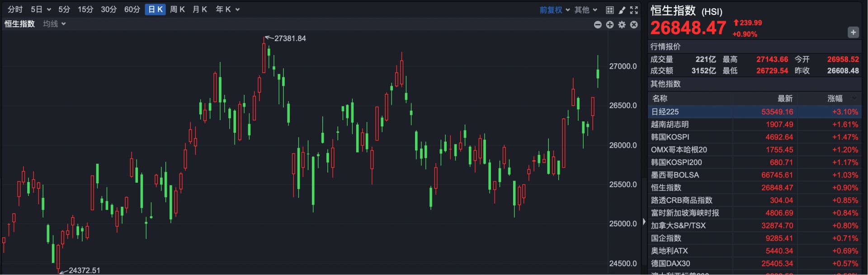868x275 pixels.
Task: Select the 60分 timeframe tab
Action: click(x=132, y=9)
